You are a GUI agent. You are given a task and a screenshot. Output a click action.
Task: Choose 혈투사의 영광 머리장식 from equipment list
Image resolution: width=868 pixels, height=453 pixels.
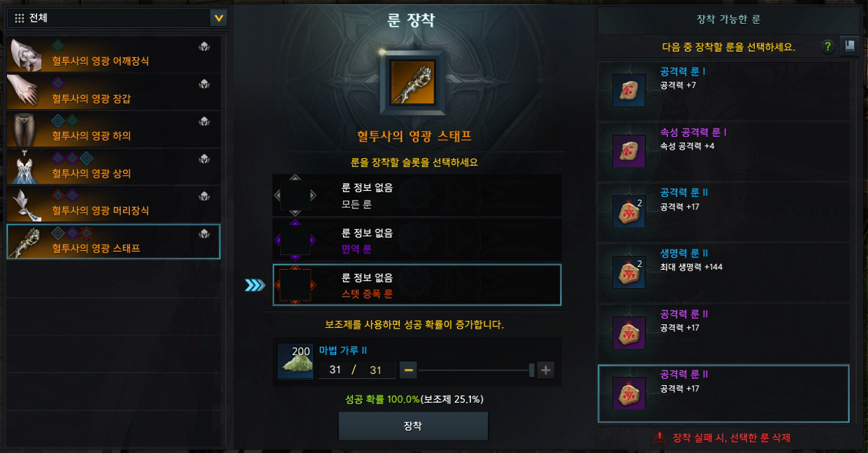(114, 203)
